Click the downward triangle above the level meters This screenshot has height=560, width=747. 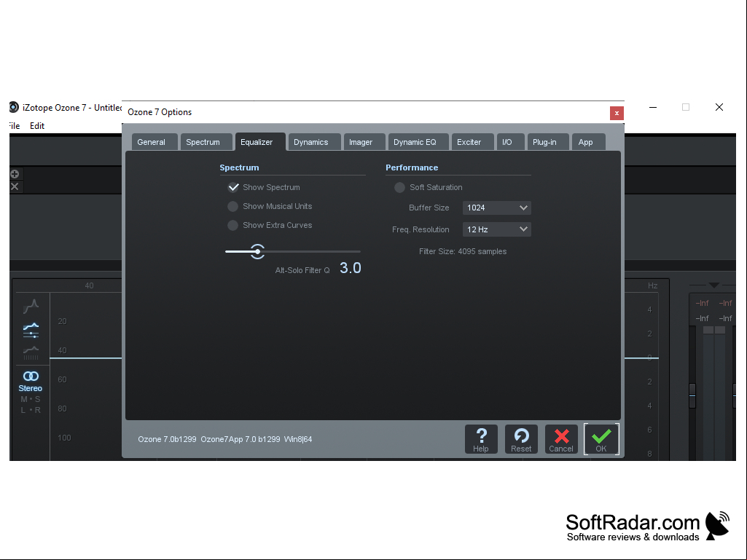click(713, 285)
